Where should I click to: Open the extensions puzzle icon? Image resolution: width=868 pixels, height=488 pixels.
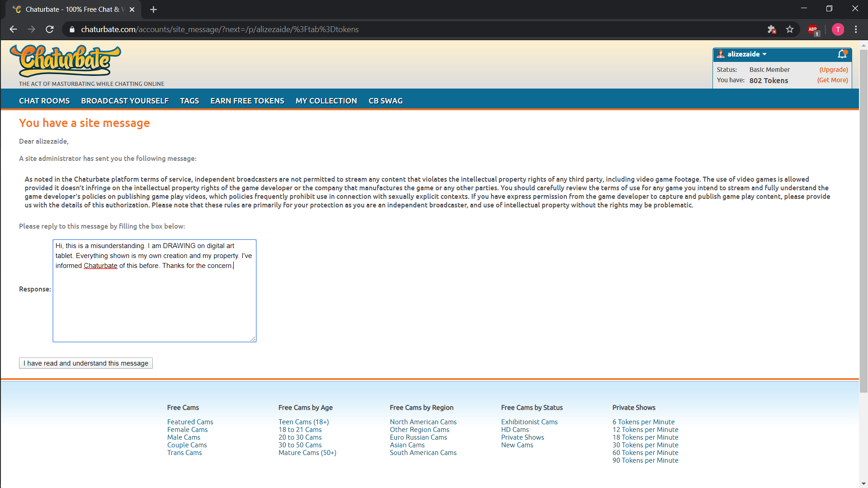(x=772, y=29)
